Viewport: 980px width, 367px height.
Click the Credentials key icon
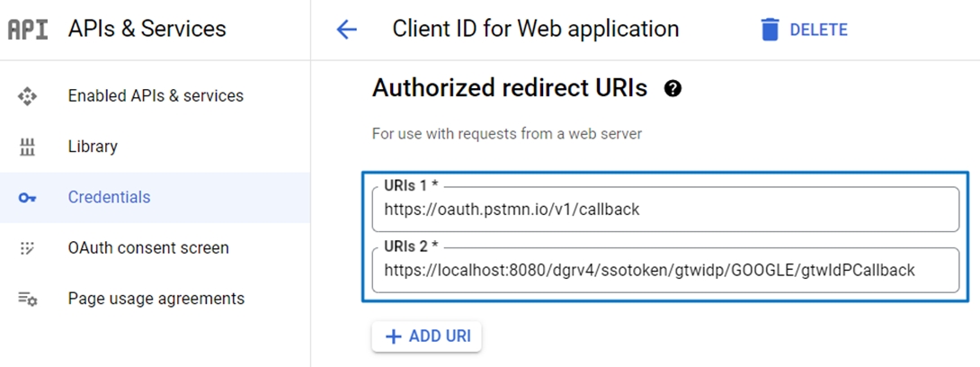click(28, 198)
